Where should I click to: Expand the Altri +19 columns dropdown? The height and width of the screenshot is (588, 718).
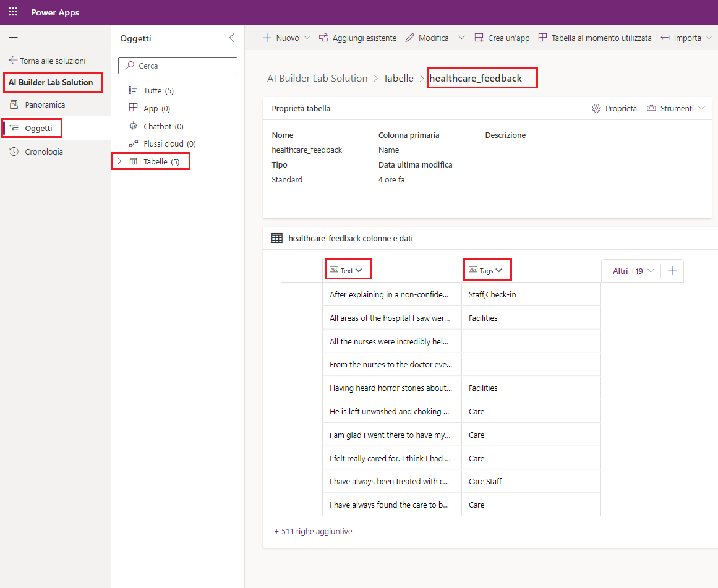(633, 271)
